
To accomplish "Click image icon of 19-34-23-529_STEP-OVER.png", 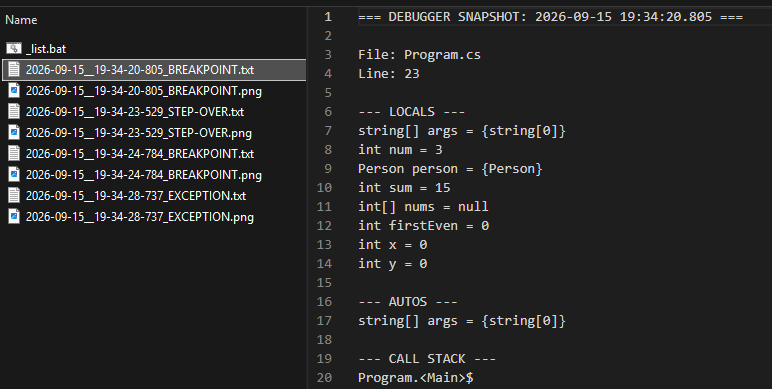I will point(14,132).
